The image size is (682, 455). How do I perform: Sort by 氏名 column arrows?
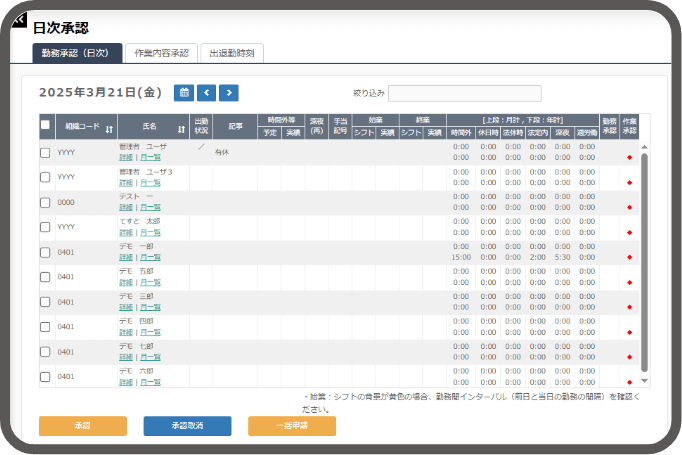[181, 129]
